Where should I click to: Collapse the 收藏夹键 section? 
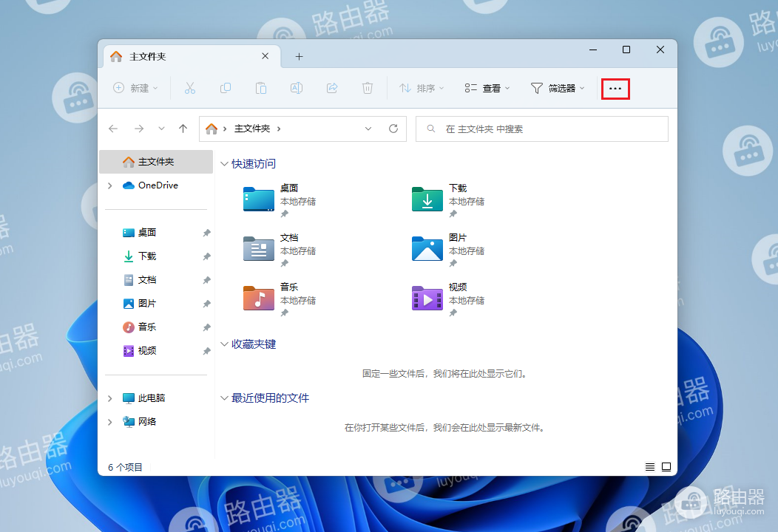[x=224, y=344]
